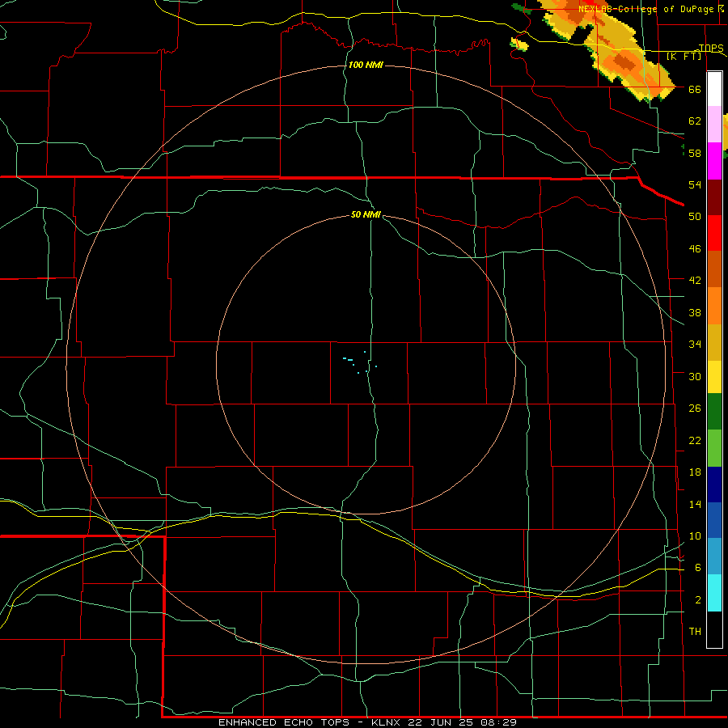Screen dimensions: 728x728
Task: Click the "10" scale value
Action: pyautogui.click(x=695, y=535)
